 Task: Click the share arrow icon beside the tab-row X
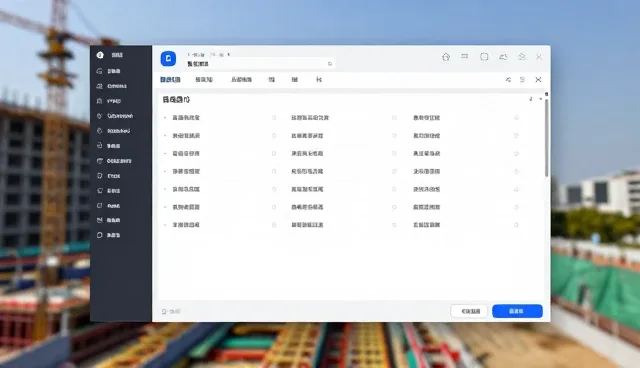click(508, 80)
